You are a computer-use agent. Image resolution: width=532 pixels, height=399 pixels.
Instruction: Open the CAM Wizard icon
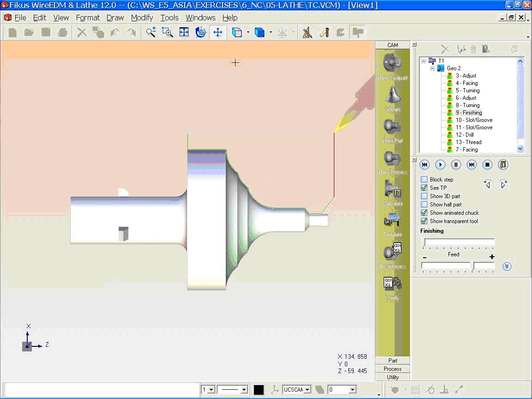393,95
